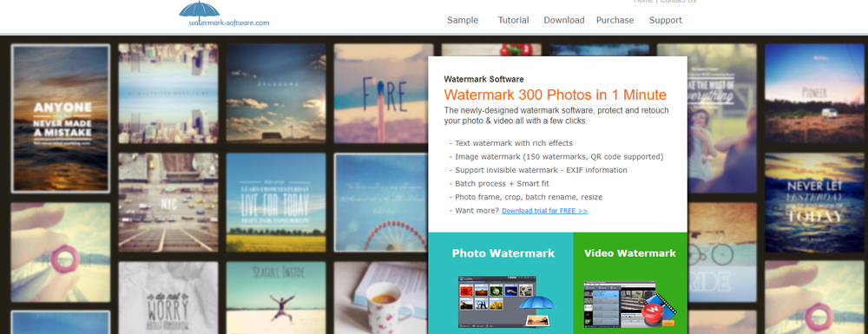Open the 'Seagull Inside' jumping person photo
Viewport: 868px width, 334px height.
pos(276,298)
